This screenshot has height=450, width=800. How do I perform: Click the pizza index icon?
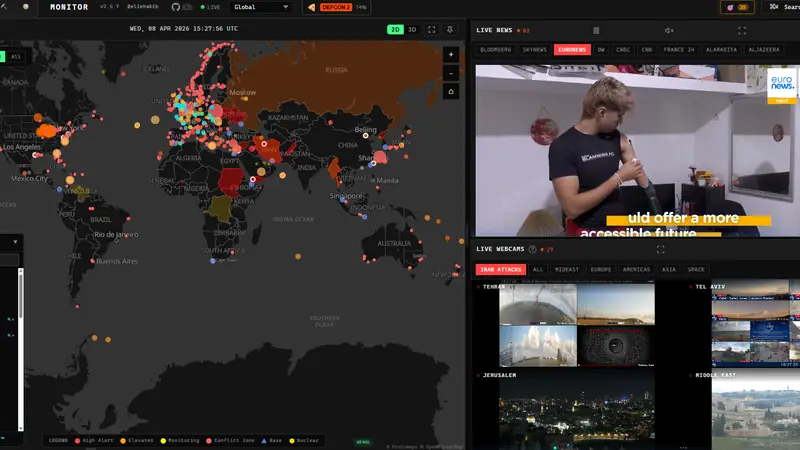click(x=311, y=7)
